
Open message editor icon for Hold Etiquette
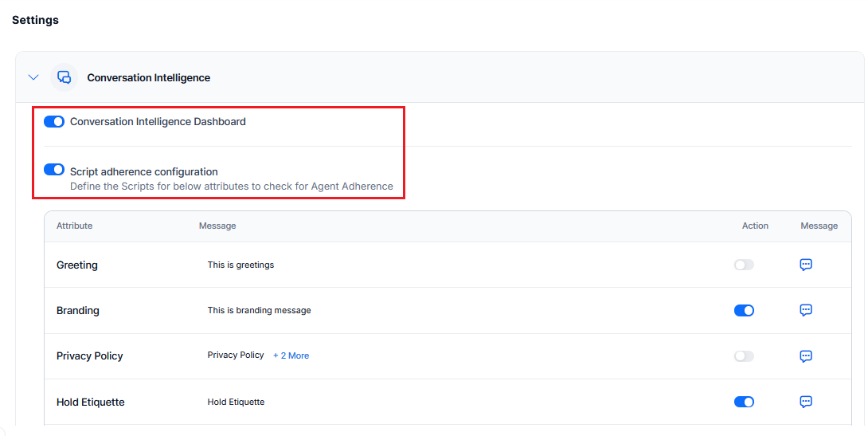pyautogui.click(x=805, y=402)
